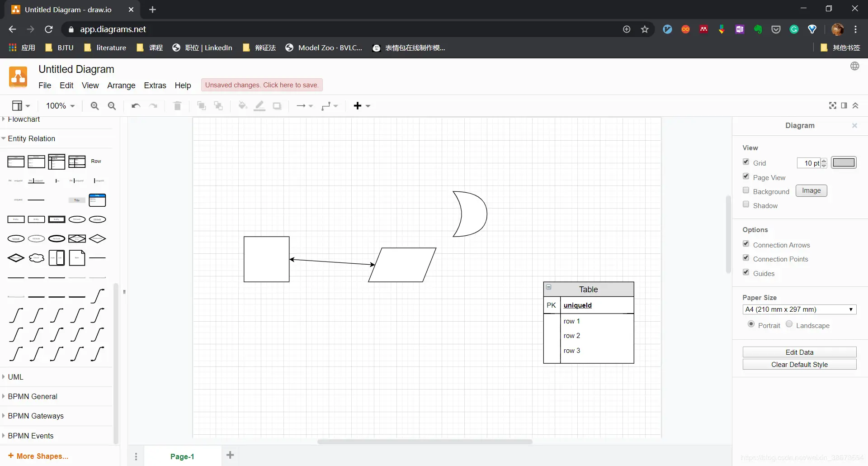Open the Extras menu
Image resolution: width=868 pixels, height=466 pixels.
[x=155, y=86]
